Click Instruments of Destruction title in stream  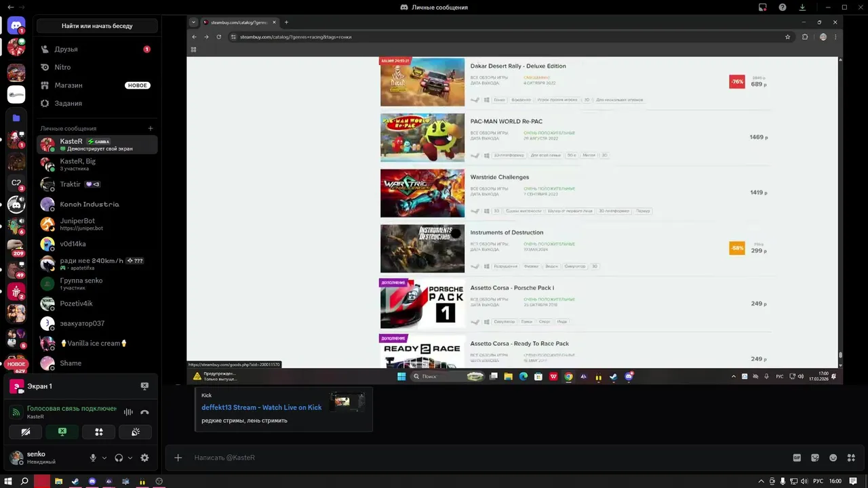click(x=507, y=232)
